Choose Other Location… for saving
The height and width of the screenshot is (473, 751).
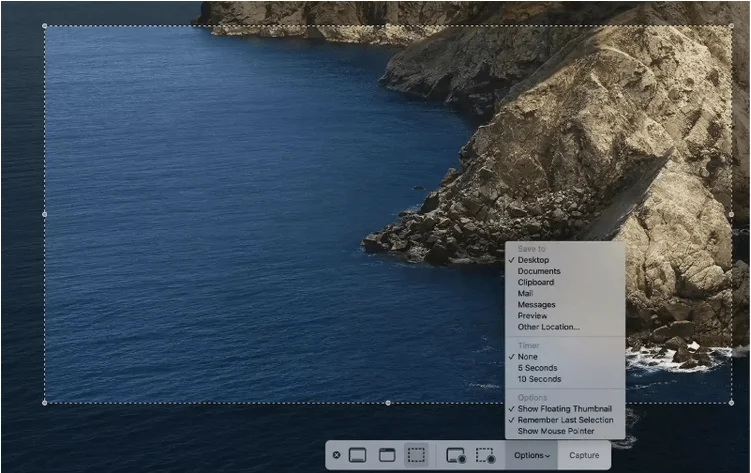548,327
